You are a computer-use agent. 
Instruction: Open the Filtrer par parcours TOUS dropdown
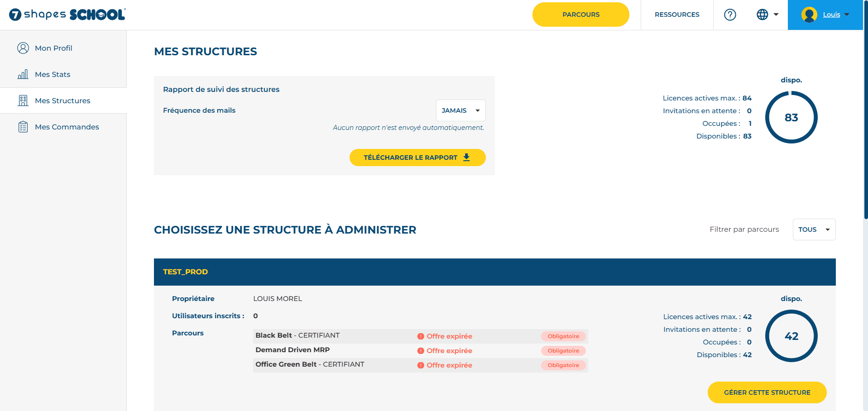pyautogui.click(x=814, y=229)
